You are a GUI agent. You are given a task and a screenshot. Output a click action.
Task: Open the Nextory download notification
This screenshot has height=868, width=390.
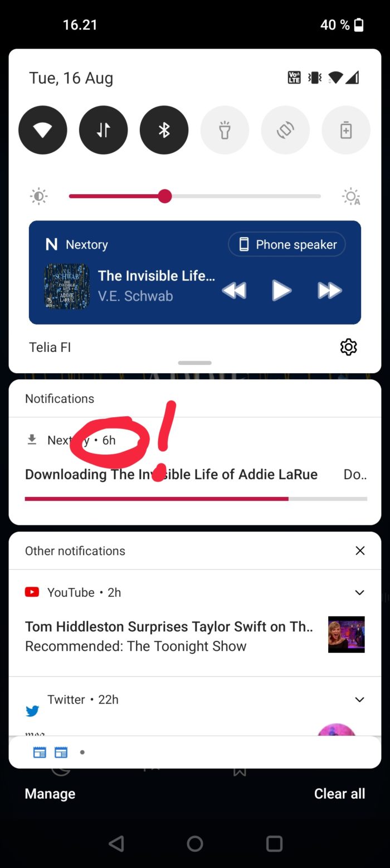195,471
